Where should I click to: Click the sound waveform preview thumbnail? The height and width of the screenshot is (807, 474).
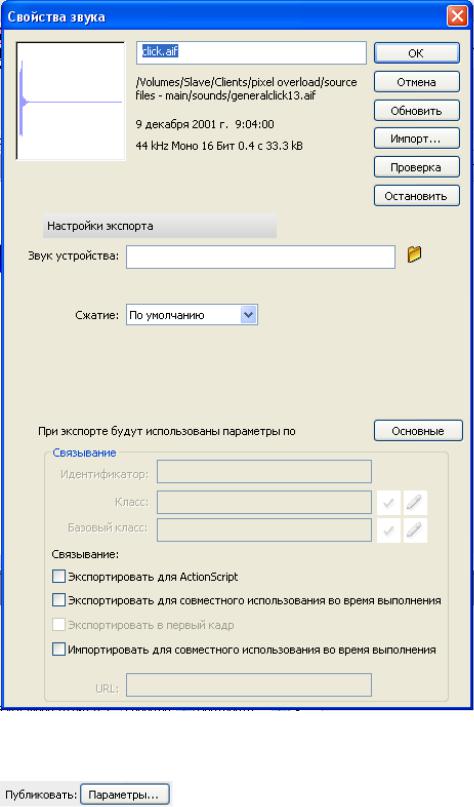pos(71,101)
